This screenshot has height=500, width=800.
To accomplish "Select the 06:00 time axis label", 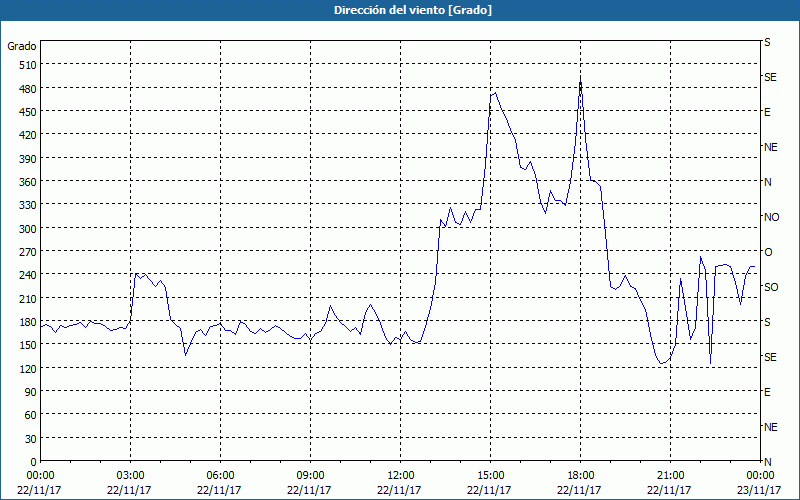I will coord(220,476).
